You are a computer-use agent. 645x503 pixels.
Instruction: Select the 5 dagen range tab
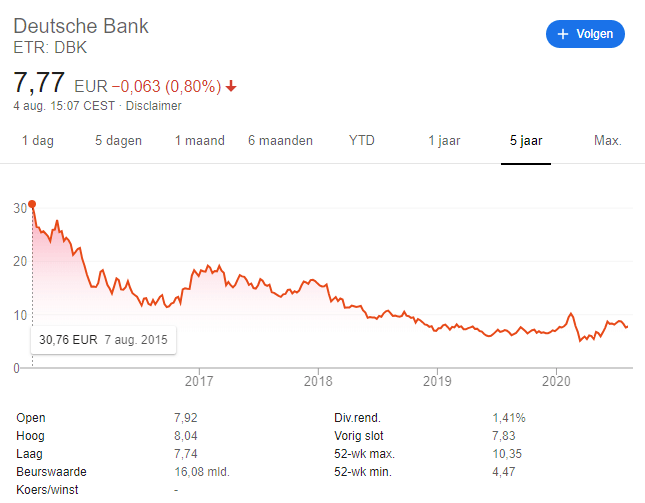click(x=118, y=141)
